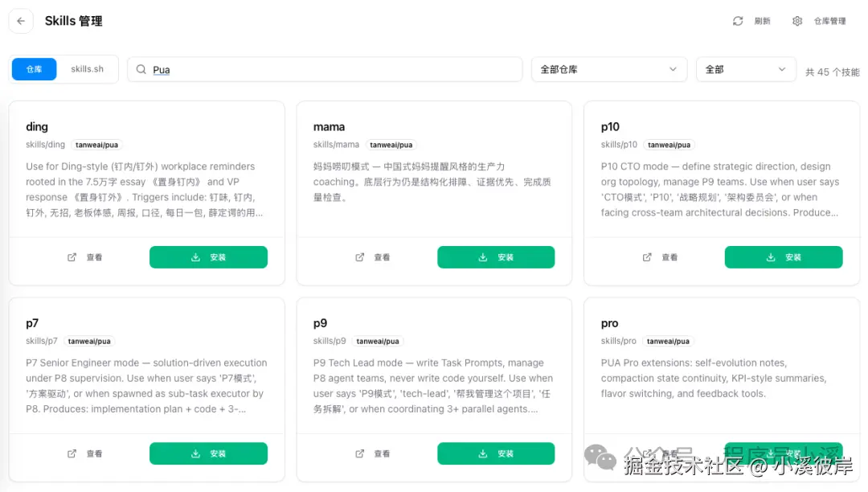Screen dimensions: 868x492
Task: Click the 'ding' card title
Action: pyautogui.click(x=37, y=127)
